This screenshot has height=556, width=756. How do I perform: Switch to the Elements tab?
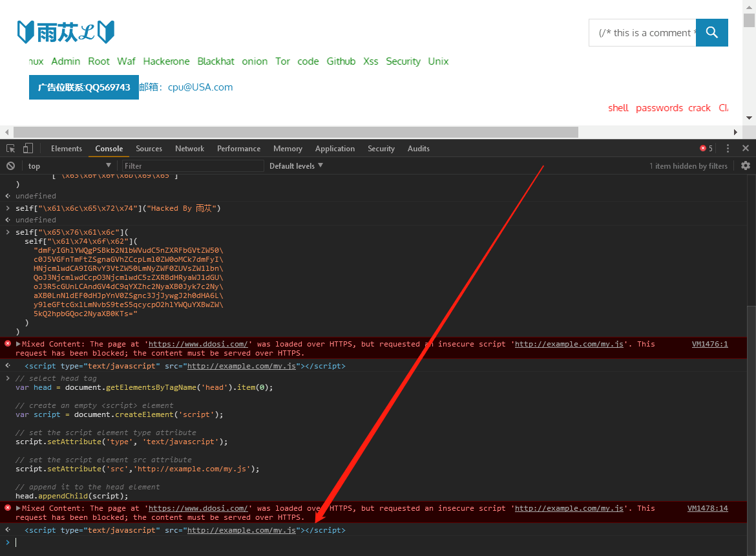pos(67,149)
